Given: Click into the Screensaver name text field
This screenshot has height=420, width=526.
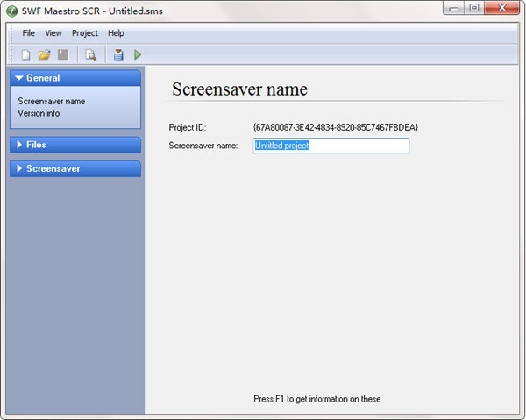Looking at the screenshot, I should (x=331, y=146).
